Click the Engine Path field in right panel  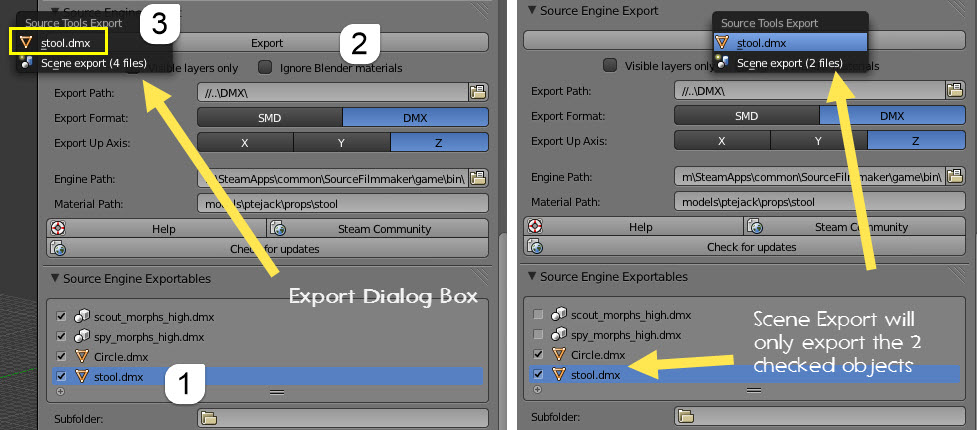[x=810, y=177]
